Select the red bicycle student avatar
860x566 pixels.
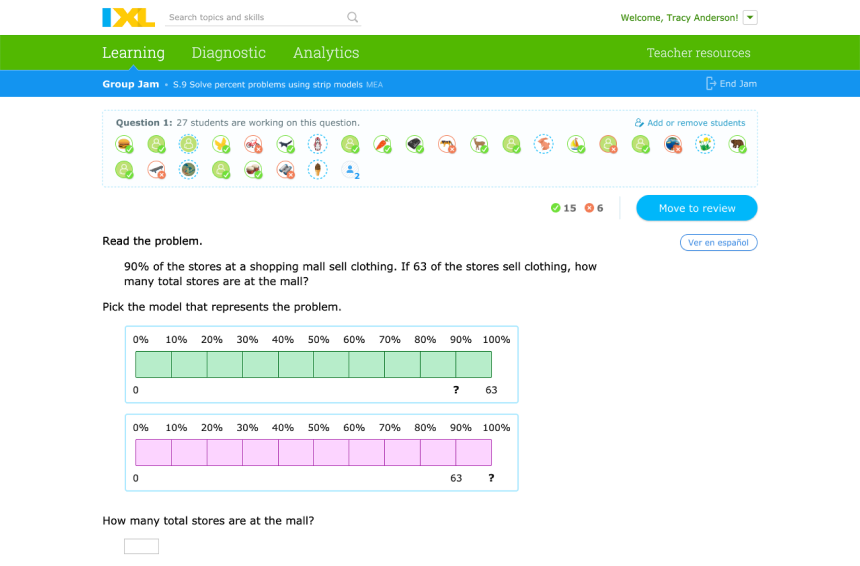pyautogui.click(x=253, y=144)
